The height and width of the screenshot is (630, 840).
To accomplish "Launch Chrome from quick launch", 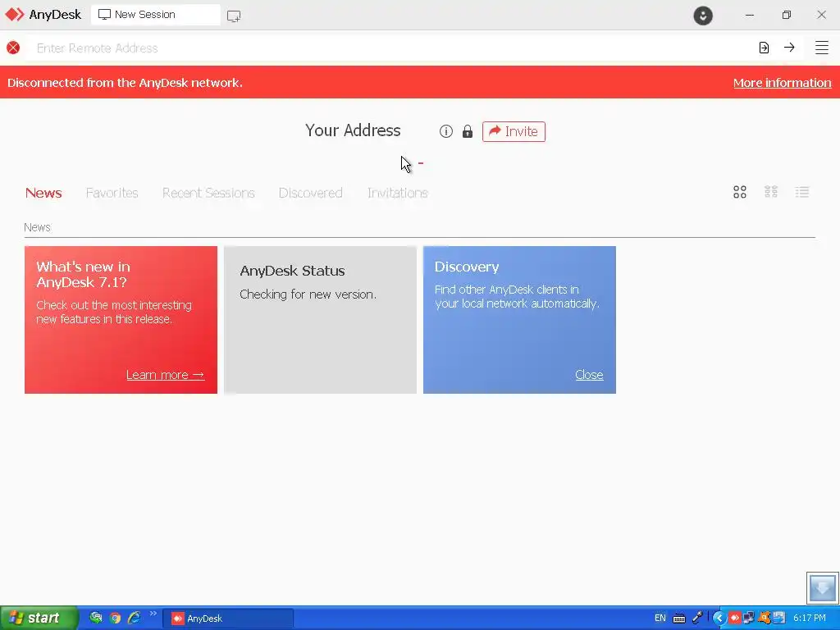I will tap(115, 619).
